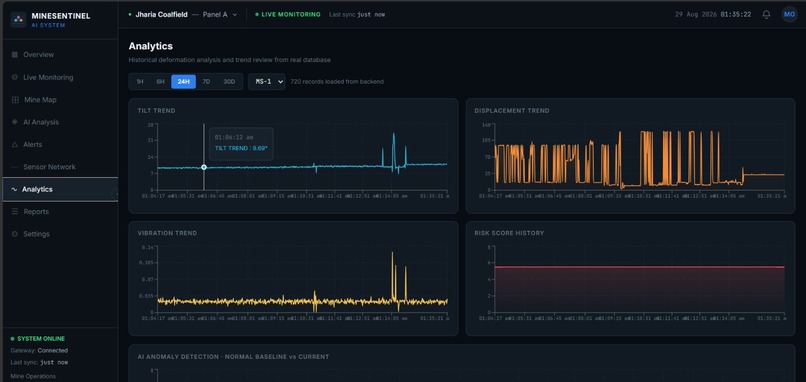This screenshot has height=382, width=806.
Task: Click the AI Analysis diamond icon
Action: coord(14,122)
